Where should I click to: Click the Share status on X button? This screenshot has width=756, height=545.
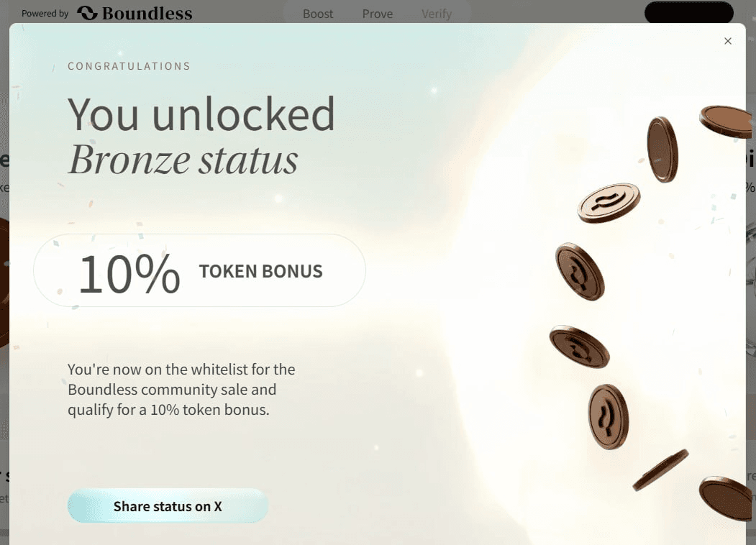[168, 506]
